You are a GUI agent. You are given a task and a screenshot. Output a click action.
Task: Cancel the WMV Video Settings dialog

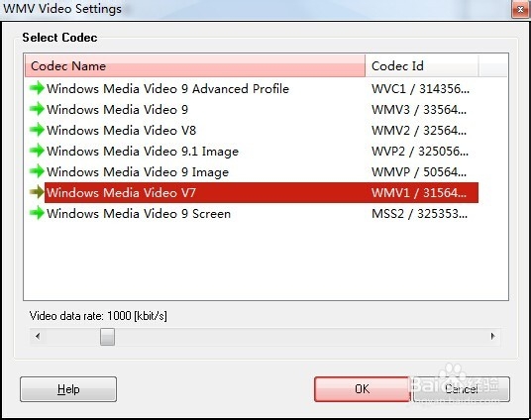462,389
